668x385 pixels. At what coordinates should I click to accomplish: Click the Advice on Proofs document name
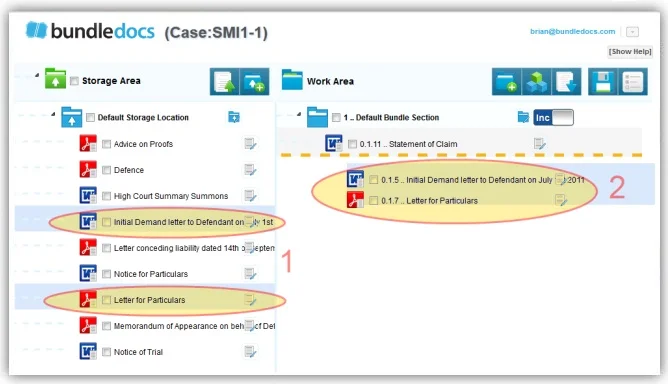point(143,144)
